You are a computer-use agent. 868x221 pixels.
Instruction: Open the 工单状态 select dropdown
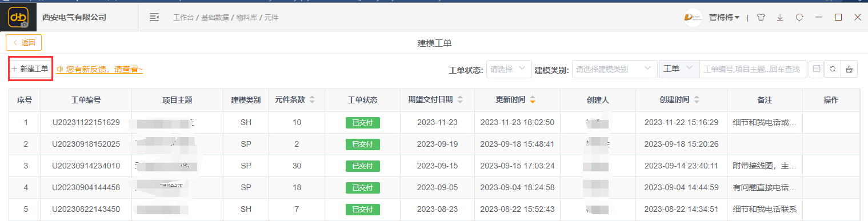click(509, 69)
